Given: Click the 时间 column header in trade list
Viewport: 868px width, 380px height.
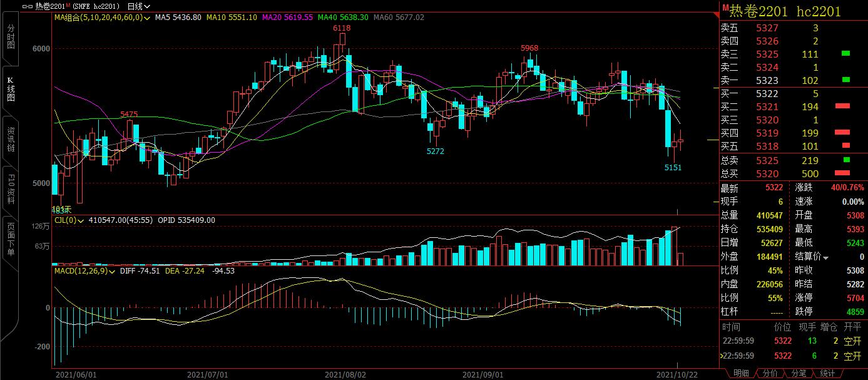Looking at the screenshot, I should (731, 327).
